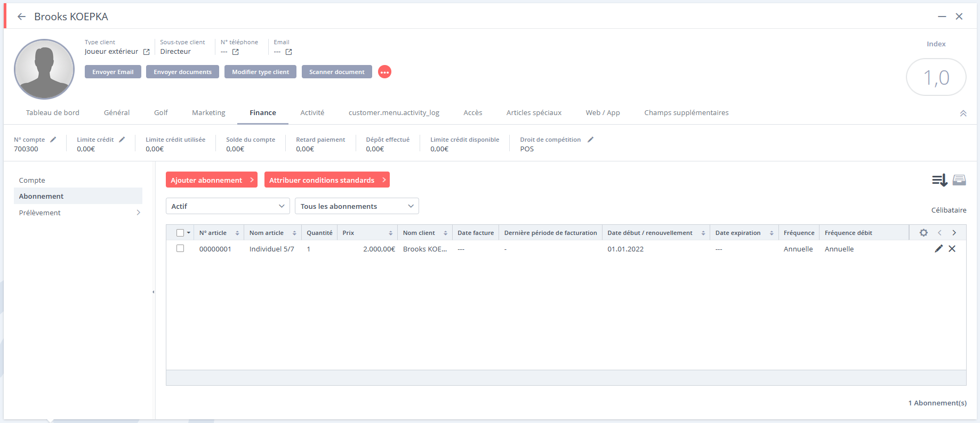Click the customer profile avatar picture

tap(44, 69)
